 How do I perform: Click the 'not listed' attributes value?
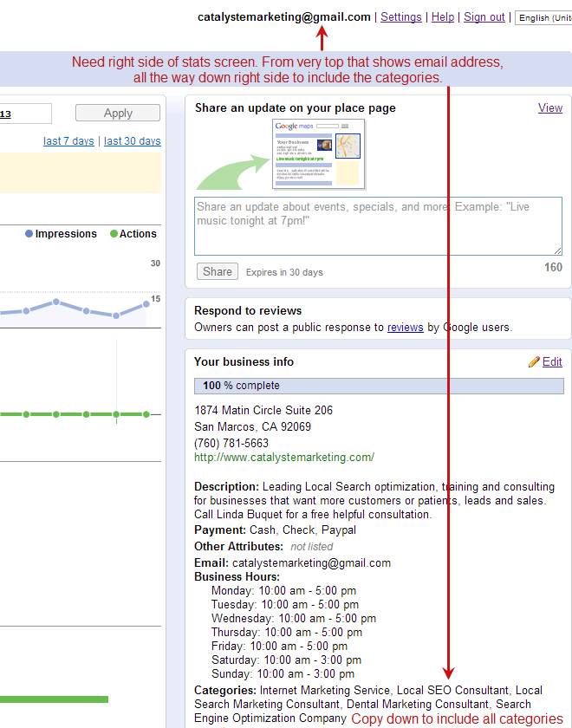pyautogui.click(x=311, y=547)
